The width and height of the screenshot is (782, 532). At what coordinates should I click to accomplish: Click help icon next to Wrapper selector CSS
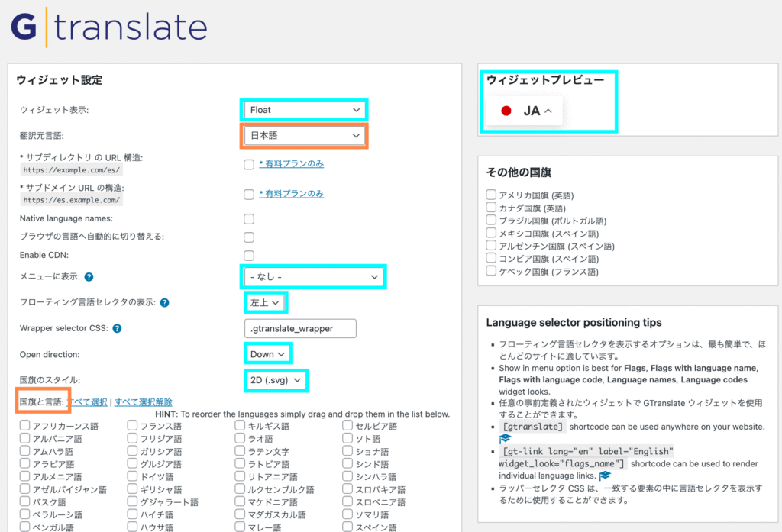(117, 329)
